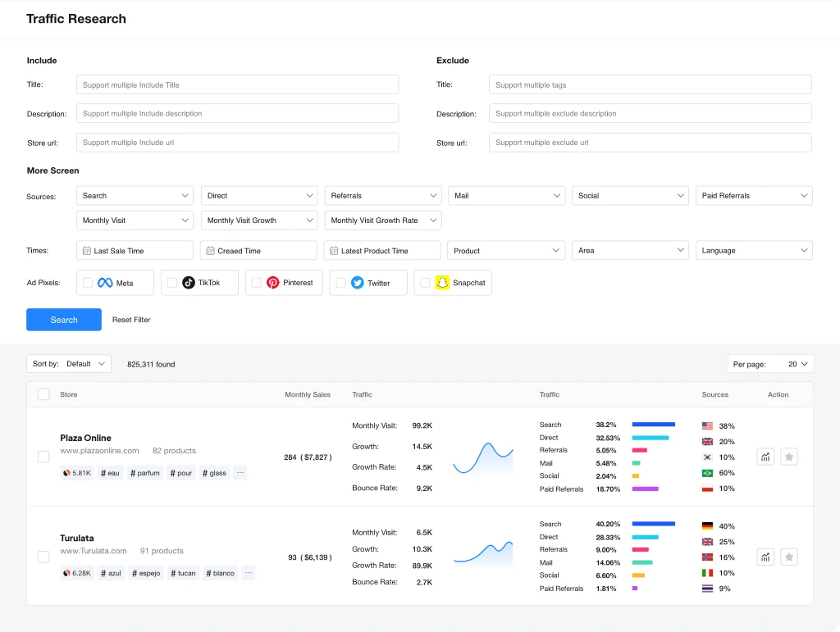840x632 pixels.
Task: Click the Exclude Store url field
Action: tap(651, 143)
